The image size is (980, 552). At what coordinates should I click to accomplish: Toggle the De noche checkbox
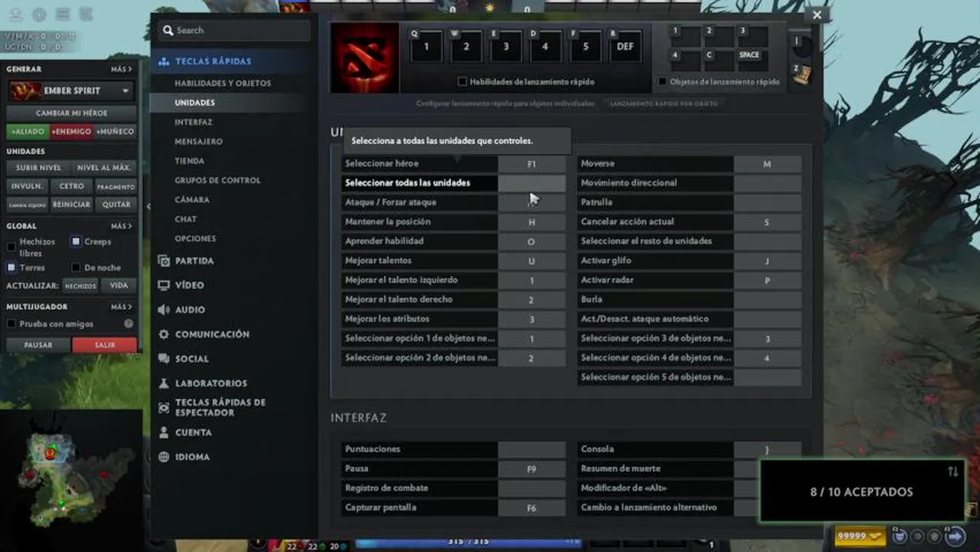[76, 268]
